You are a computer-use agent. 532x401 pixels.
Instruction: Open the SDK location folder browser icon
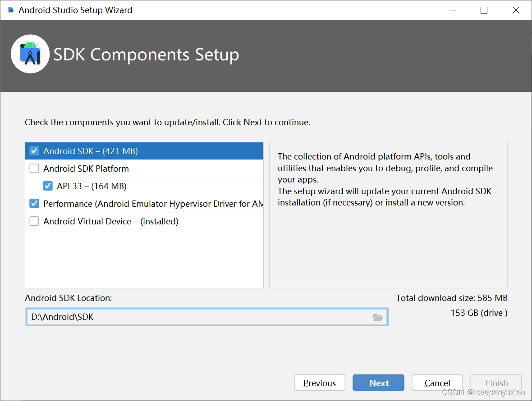378,317
